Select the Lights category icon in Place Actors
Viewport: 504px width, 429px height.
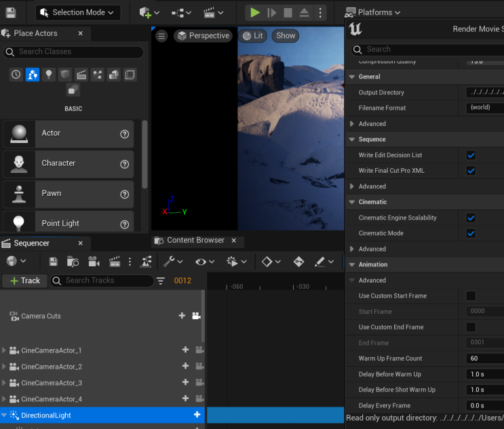(49, 75)
